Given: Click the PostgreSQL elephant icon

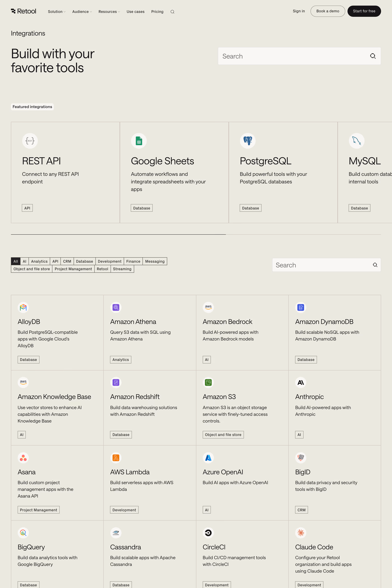Looking at the screenshot, I should tap(248, 141).
